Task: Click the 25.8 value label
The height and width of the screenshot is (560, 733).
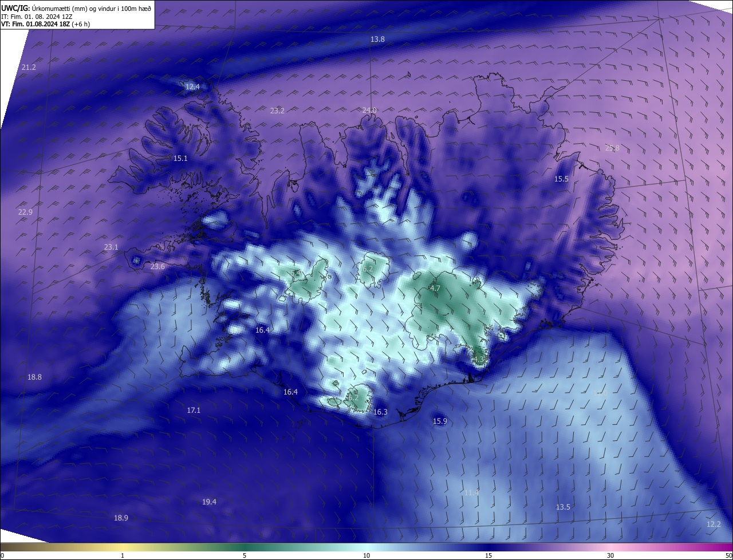Action: 612,148
